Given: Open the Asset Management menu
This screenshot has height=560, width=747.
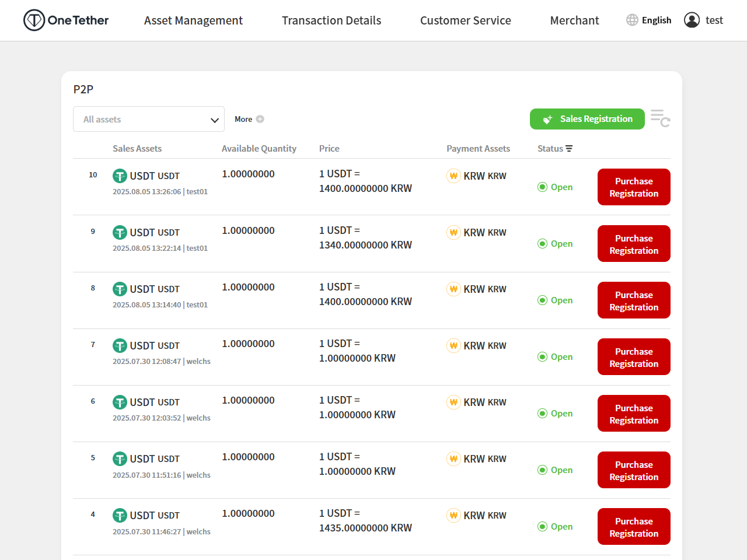Looking at the screenshot, I should pos(193,20).
